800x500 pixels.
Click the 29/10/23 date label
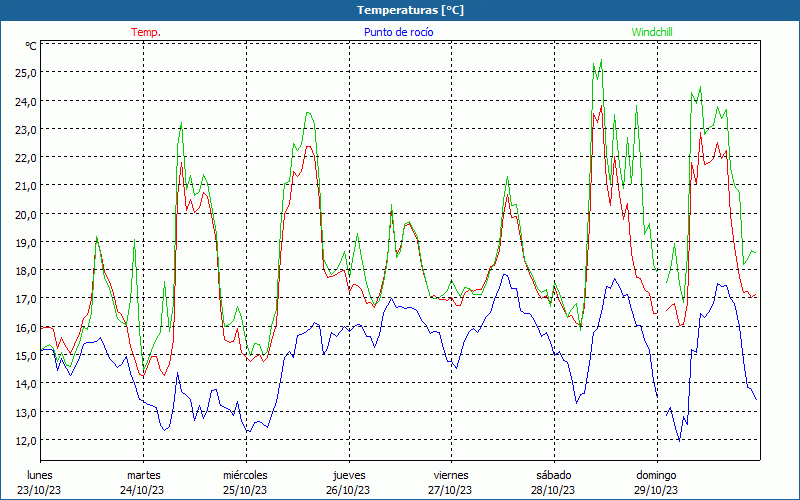click(x=656, y=490)
